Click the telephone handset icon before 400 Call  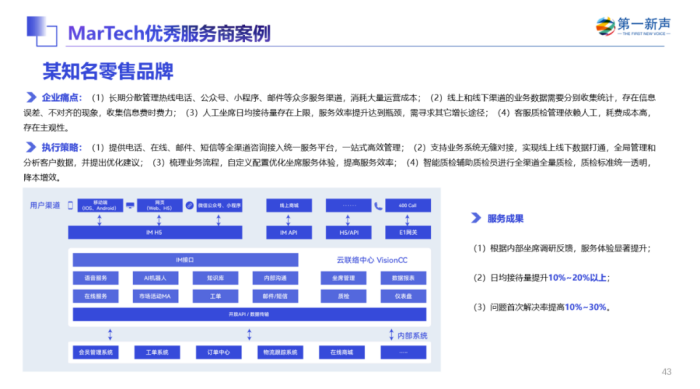click(x=378, y=206)
